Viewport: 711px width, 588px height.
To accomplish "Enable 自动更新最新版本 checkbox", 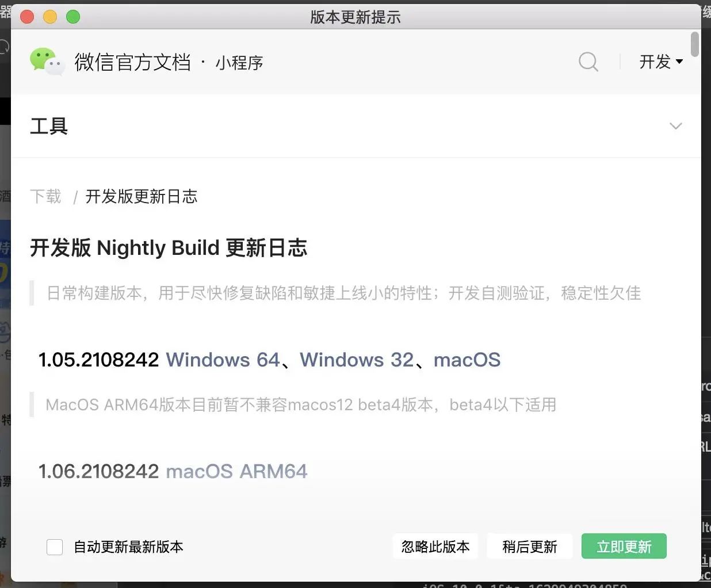I will point(55,547).
